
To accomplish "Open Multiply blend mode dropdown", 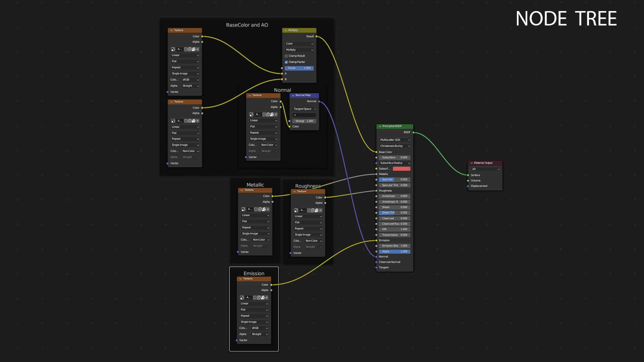I will coord(299,50).
